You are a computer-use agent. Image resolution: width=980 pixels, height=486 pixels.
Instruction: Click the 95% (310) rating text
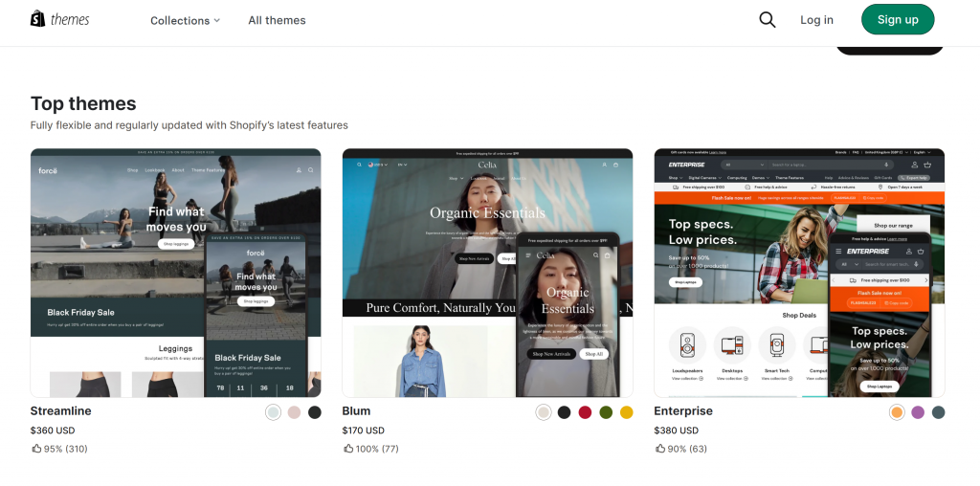pos(66,449)
